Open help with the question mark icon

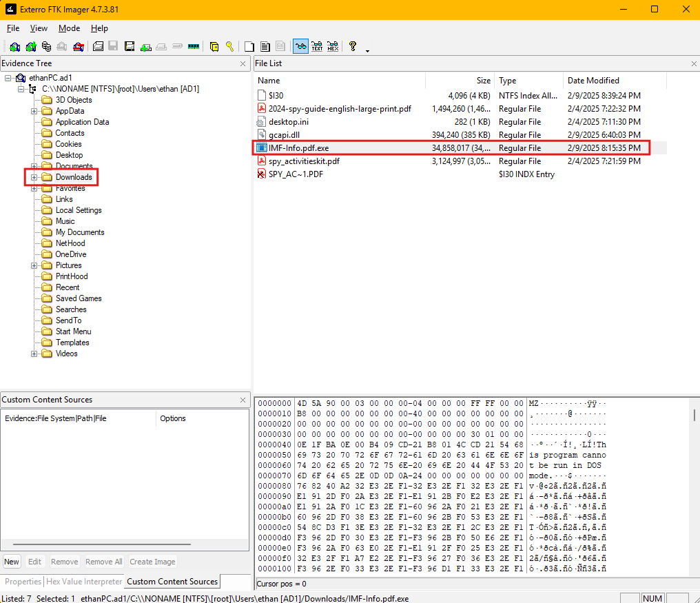click(x=353, y=47)
